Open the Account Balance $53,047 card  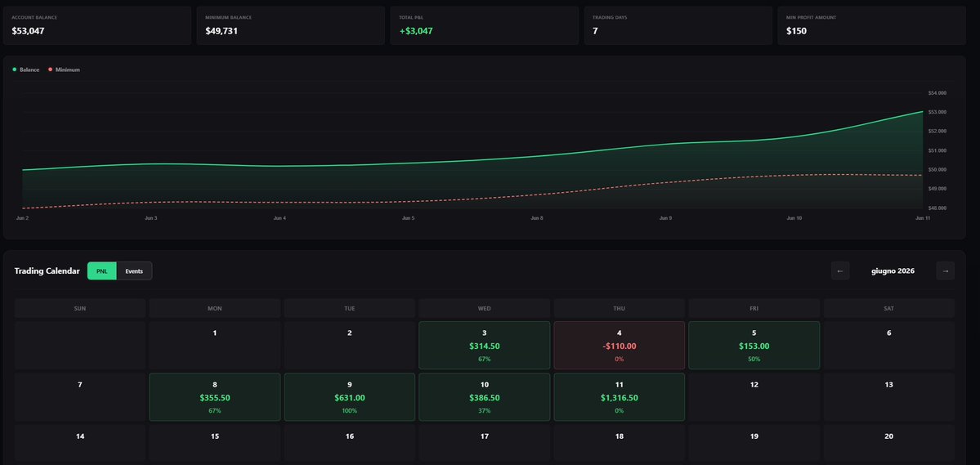tap(97, 25)
